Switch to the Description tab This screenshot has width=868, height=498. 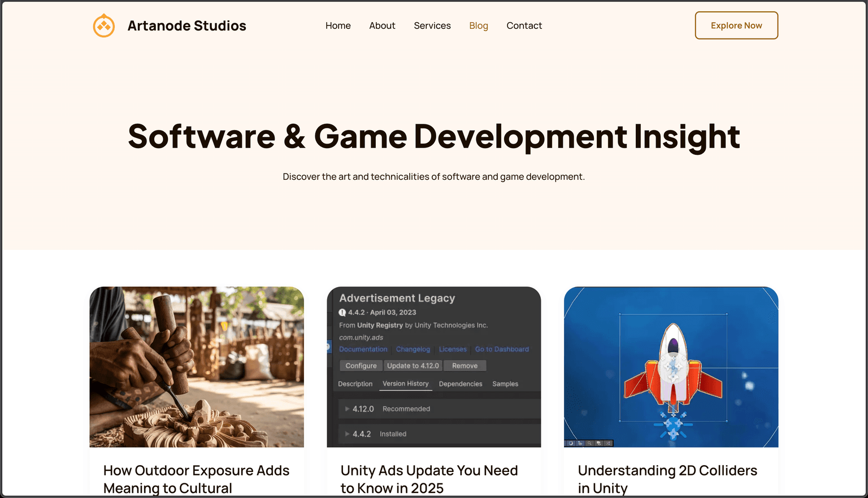pos(355,384)
